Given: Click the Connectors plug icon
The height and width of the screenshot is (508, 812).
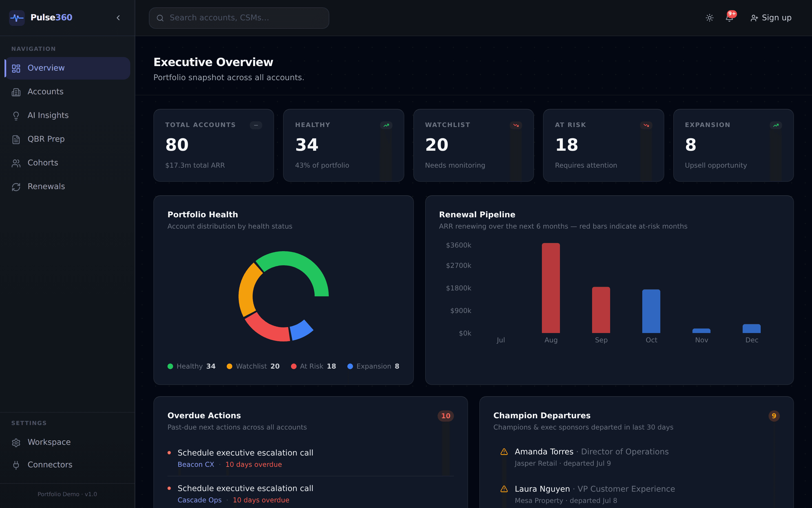Looking at the screenshot, I should click(x=16, y=465).
